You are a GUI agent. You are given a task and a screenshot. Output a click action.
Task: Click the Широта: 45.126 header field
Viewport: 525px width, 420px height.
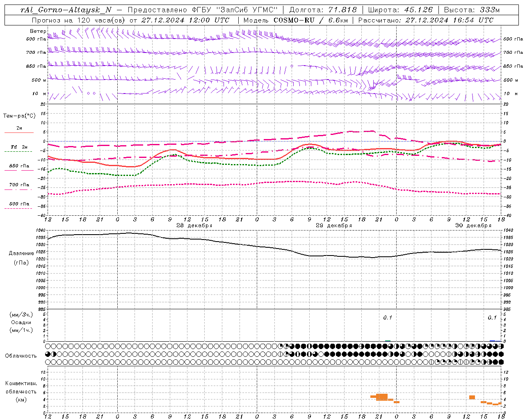tap(401, 10)
